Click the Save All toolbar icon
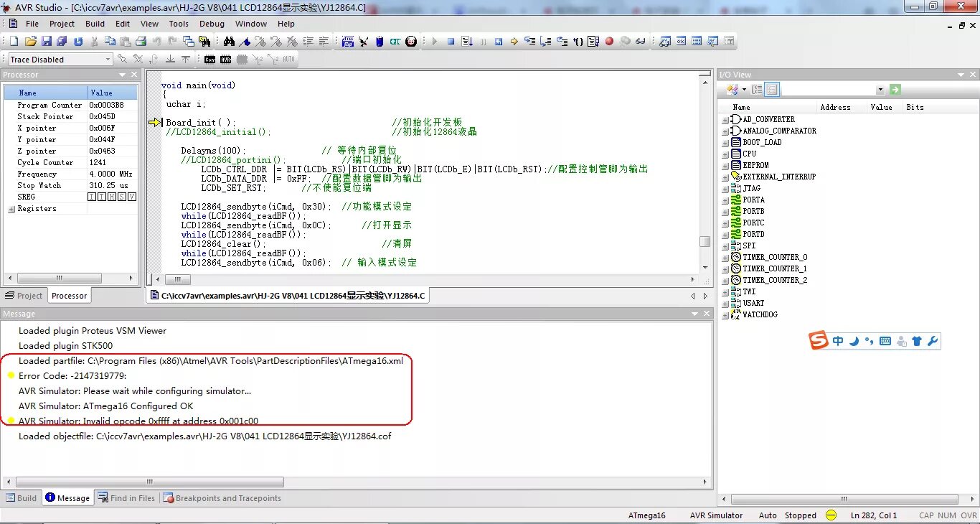 point(62,41)
